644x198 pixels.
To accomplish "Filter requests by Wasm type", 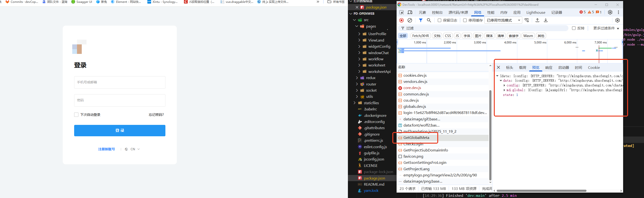I will click(528, 36).
